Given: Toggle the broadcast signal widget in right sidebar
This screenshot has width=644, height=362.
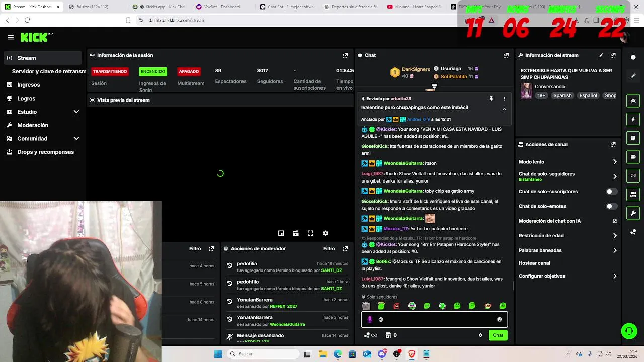Looking at the screenshot, I should 633,175.
